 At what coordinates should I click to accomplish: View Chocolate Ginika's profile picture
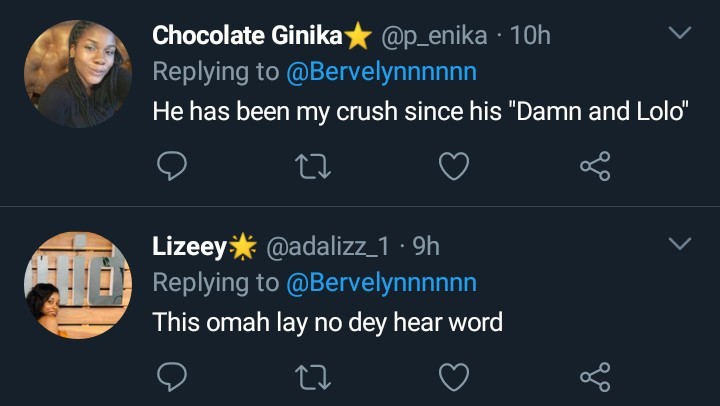tap(78, 73)
